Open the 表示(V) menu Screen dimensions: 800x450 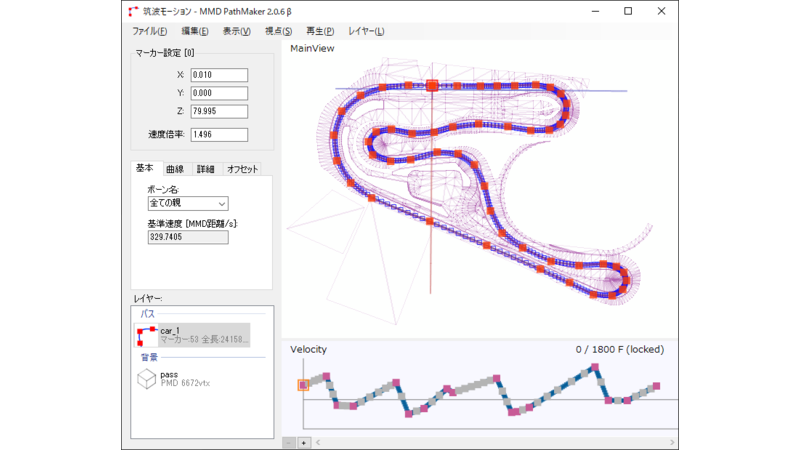pos(236,31)
